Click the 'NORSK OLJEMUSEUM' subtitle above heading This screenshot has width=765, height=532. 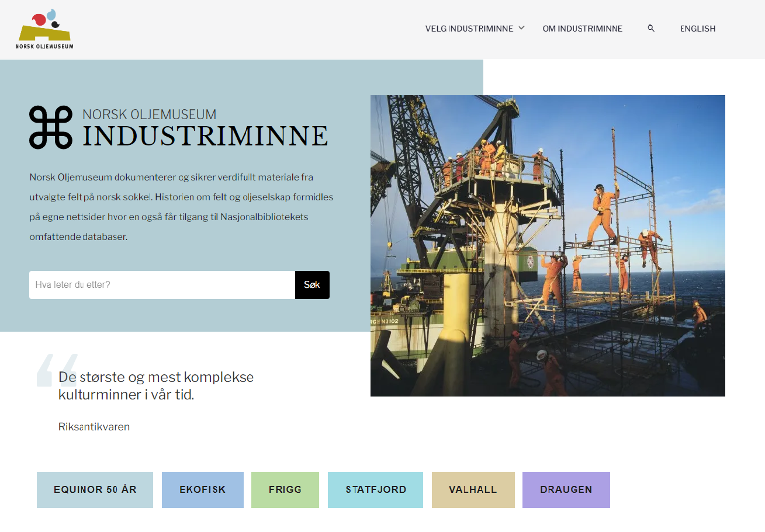pyautogui.click(x=150, y=114)
